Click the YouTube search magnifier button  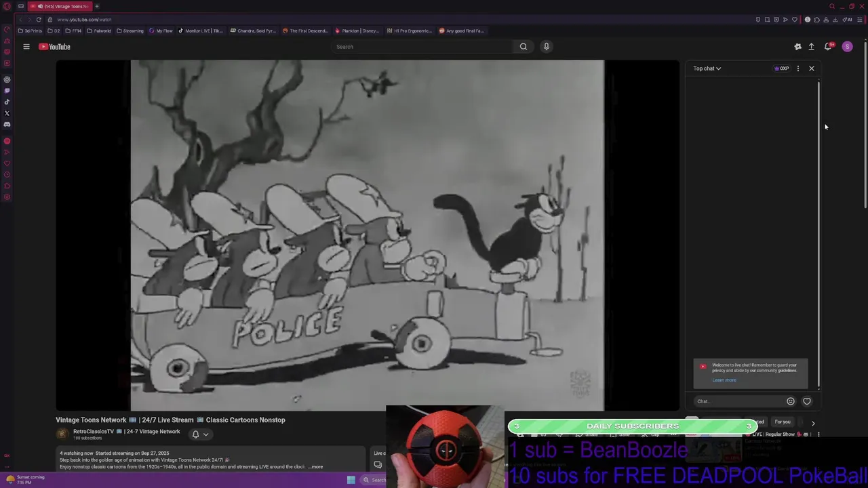click(x=524, y=47)
